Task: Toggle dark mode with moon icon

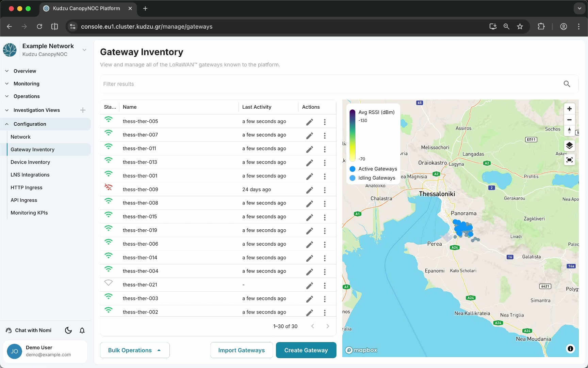Action: click(68, 330)
